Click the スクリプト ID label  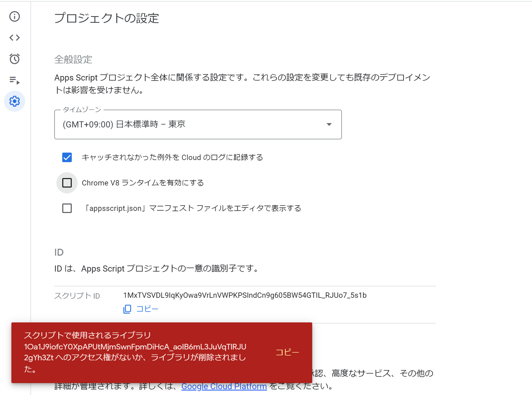[77, 296]
